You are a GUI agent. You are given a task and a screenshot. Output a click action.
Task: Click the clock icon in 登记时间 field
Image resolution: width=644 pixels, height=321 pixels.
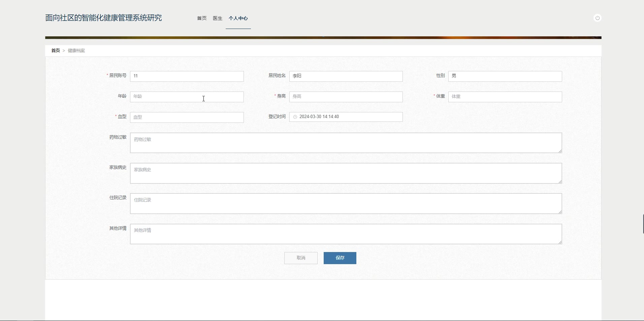[295, 117]
